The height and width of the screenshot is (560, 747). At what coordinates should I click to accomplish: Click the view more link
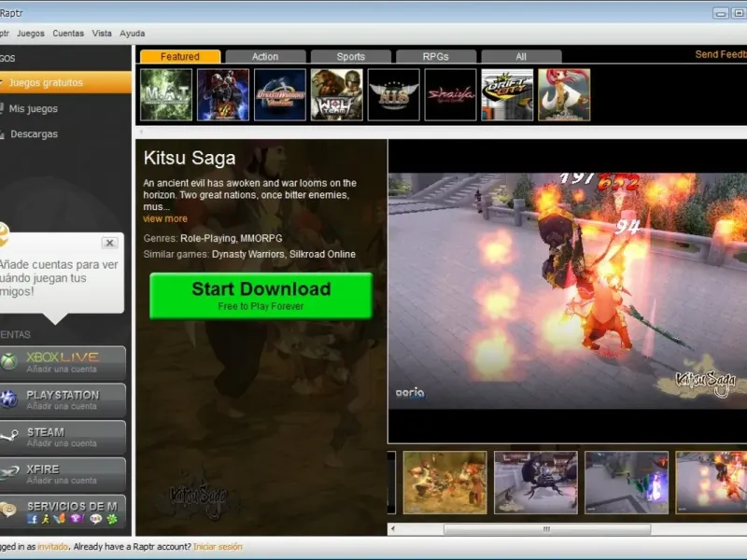tap(165, 218)
